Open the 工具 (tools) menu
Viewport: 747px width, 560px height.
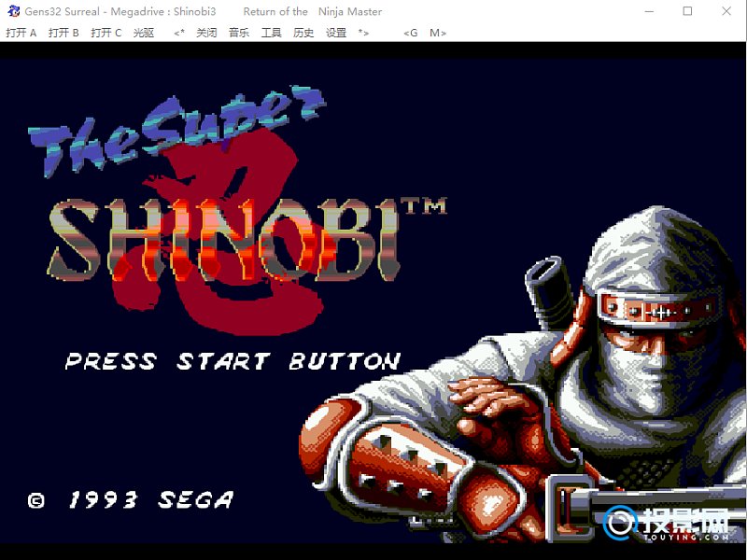271,33
